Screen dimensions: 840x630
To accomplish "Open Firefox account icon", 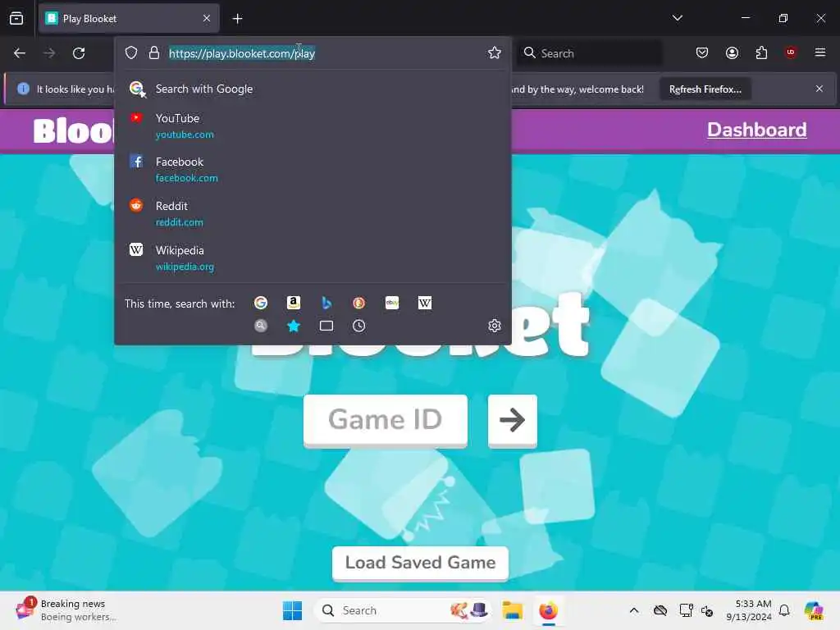I will pyautogui.click(x=732, y=52).
